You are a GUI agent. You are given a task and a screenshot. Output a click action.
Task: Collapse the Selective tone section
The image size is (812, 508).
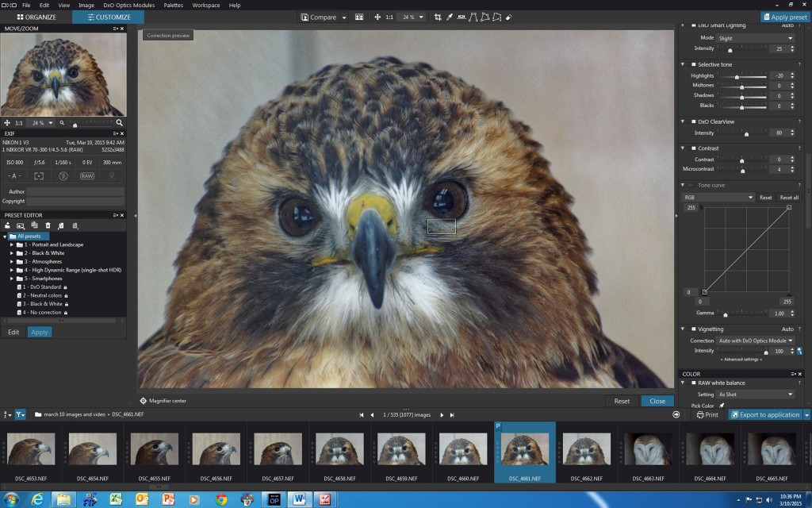[x=683, y=64]
